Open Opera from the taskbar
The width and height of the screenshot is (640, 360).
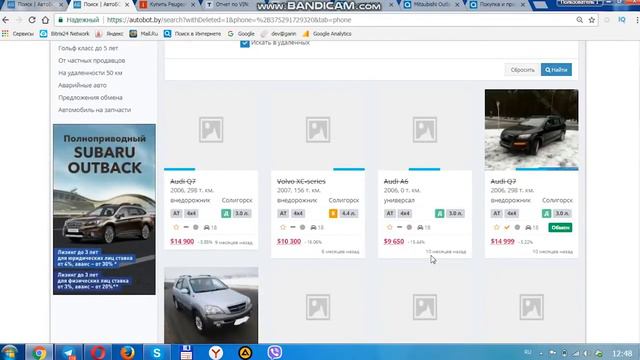pos(98,353)
